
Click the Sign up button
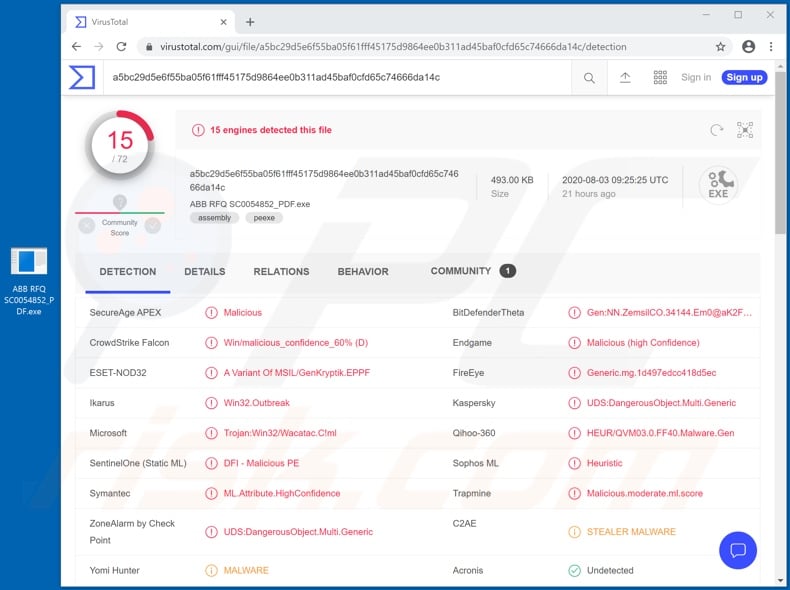[744, 78]
